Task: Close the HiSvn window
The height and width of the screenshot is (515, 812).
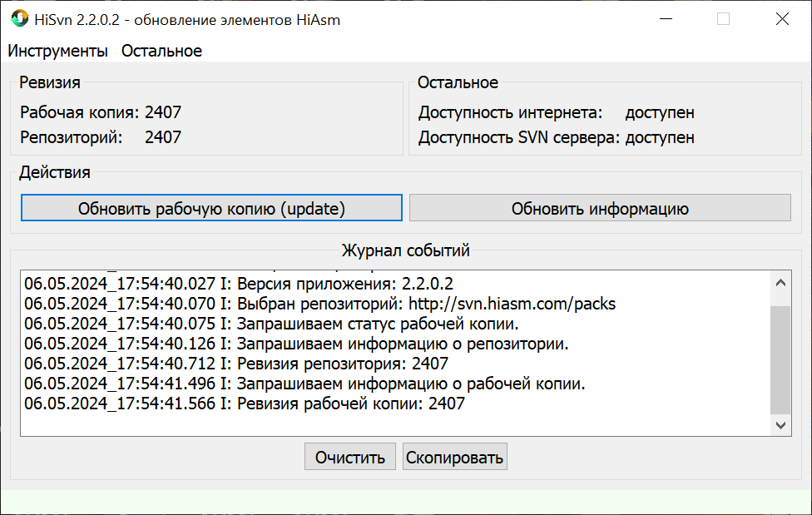Action: (x=782, y=19)
